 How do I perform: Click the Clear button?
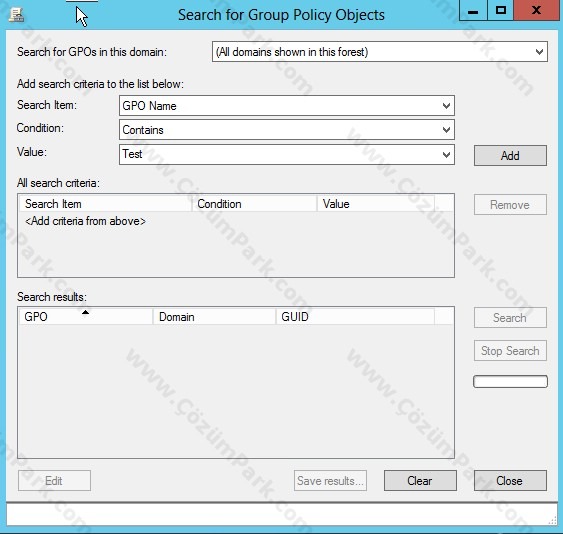420,480
